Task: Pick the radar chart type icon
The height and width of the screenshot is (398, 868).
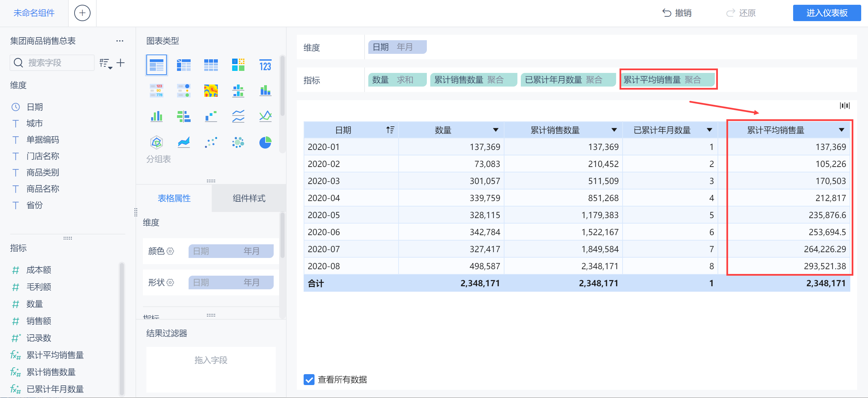Action: (x=156, y=142)
